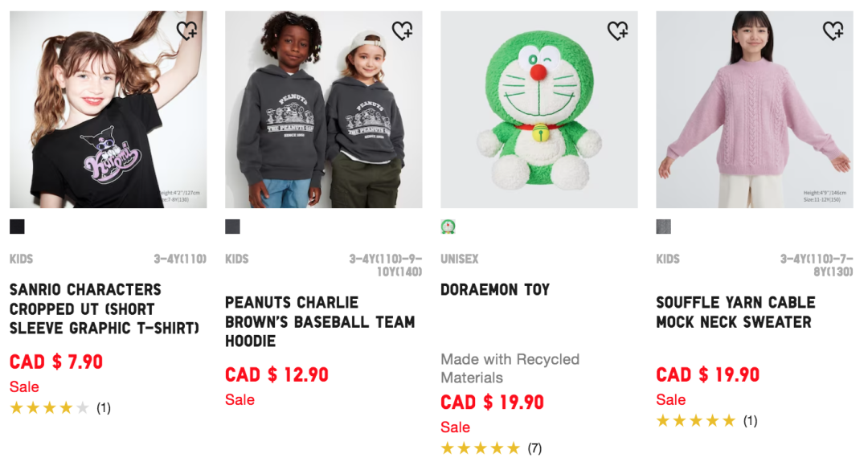Screen dimensions: 868x474
Task: Click the Doraemon Toy title link
Action: [x=494, y=290]
